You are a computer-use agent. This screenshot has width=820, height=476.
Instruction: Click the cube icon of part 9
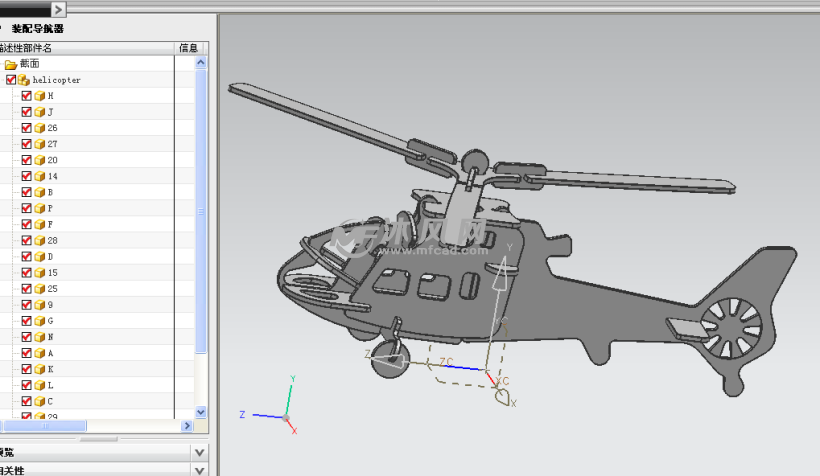click(x=40, y=305)
